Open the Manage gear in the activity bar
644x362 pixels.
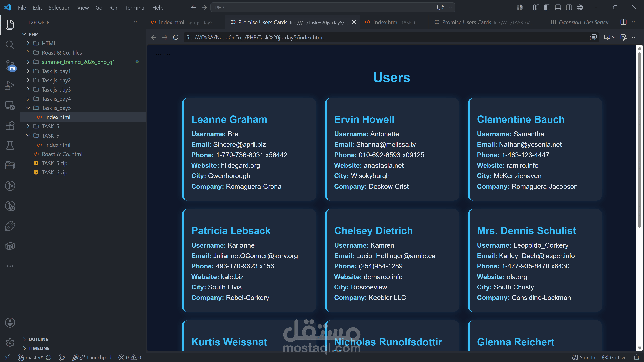[10, 343]
